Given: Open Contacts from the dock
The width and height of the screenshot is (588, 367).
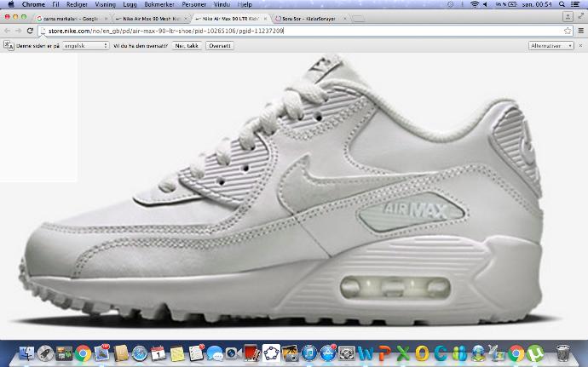Looking at the screenshot, I should click(x=121, y=353).
